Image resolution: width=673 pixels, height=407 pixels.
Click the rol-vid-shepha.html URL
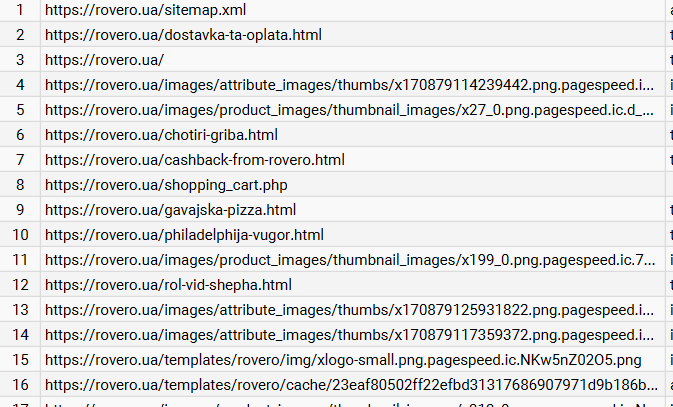(x=168, y=285)
